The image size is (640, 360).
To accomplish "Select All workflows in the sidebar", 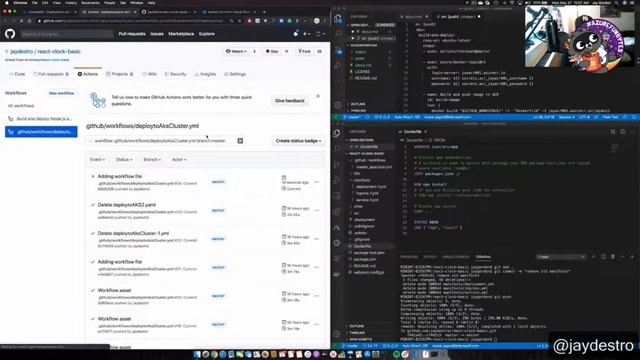I will click(x=21, y=106).
